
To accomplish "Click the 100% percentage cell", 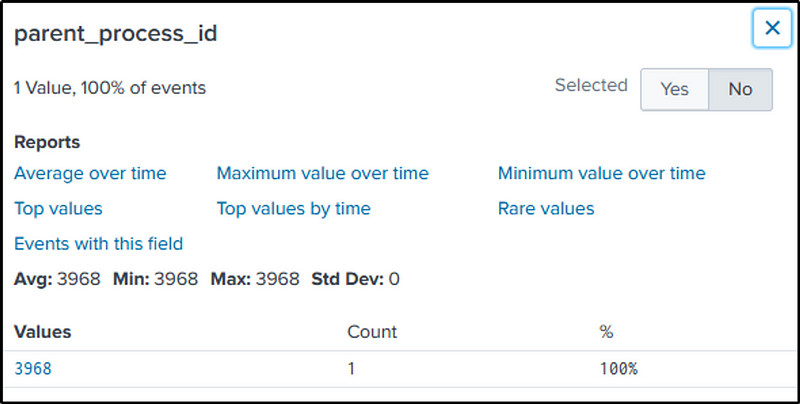I will [618, 369].
